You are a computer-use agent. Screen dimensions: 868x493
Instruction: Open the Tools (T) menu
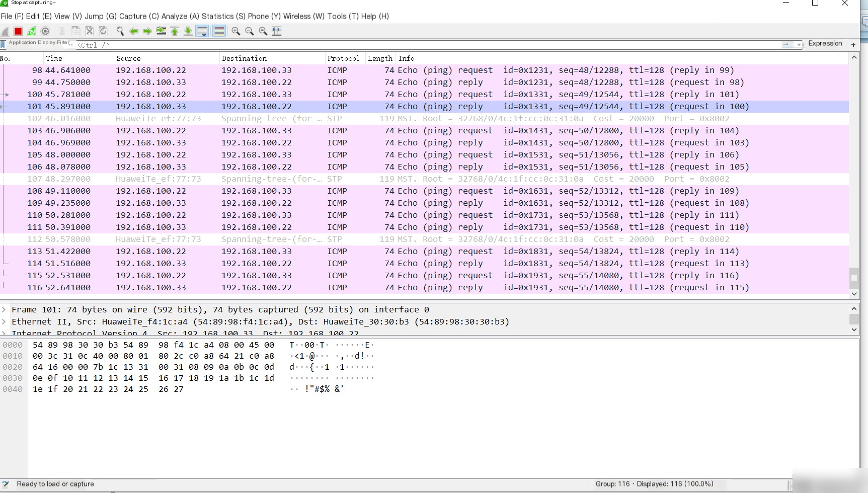click(343, 16)
